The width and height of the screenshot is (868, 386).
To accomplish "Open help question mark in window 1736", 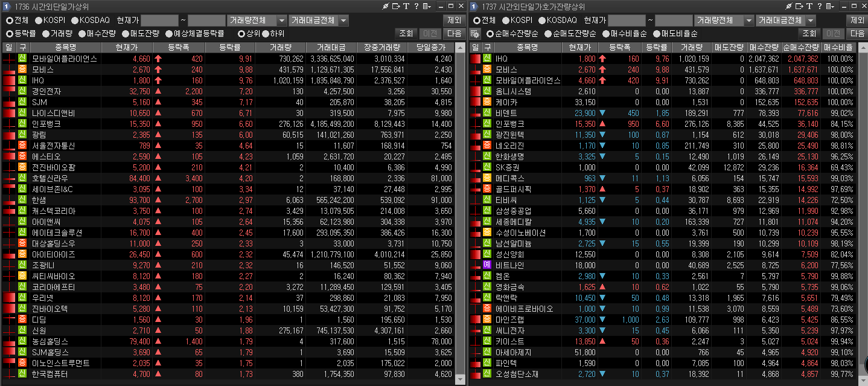I will click(416, 6).
